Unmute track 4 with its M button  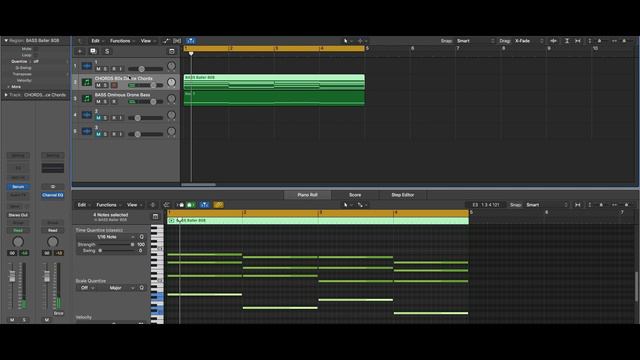(x=98, y=118)
